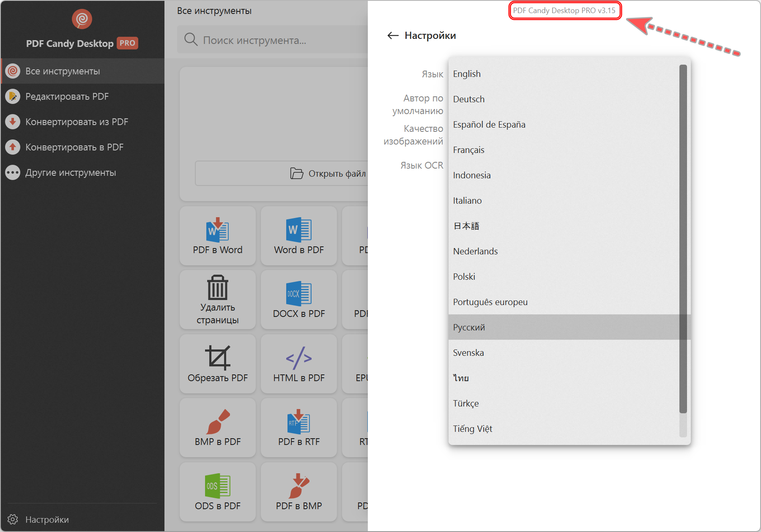Choose ไทย from language list
This screenshot has height=532, width=761.
point(564,378)
